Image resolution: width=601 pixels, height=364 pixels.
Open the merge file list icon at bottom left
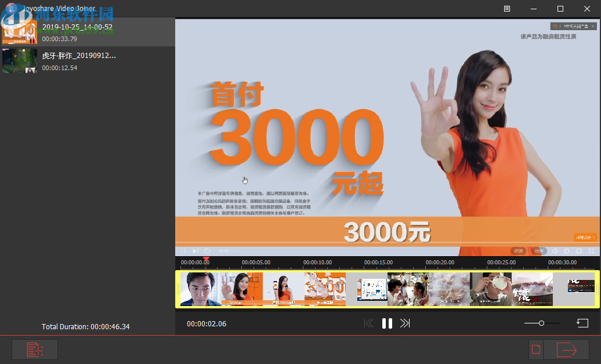coord(34,349)
